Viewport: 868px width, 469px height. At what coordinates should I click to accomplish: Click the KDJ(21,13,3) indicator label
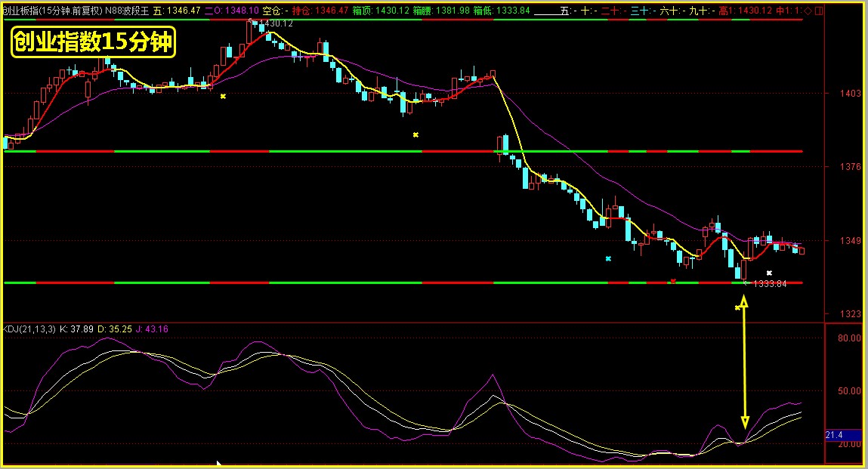click(x=29, y=329)
